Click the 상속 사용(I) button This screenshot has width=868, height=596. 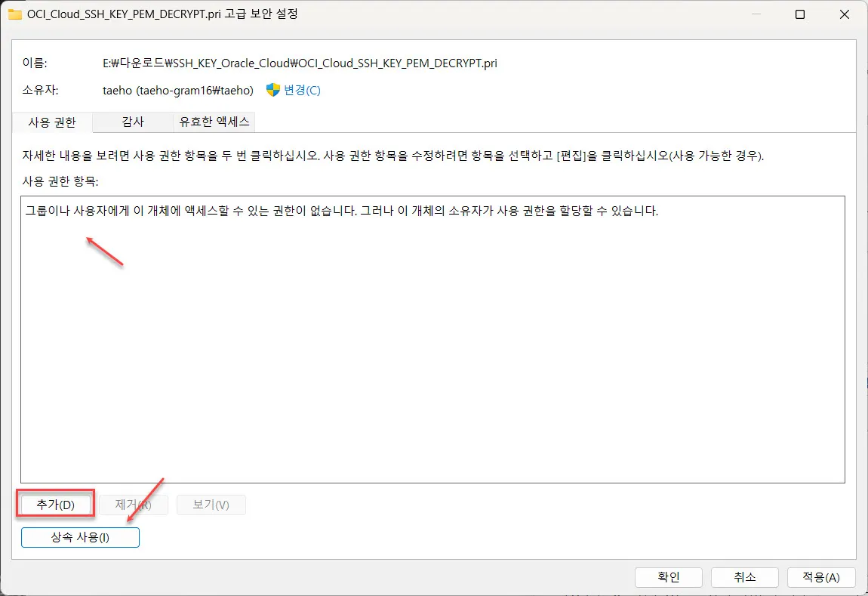80,537
